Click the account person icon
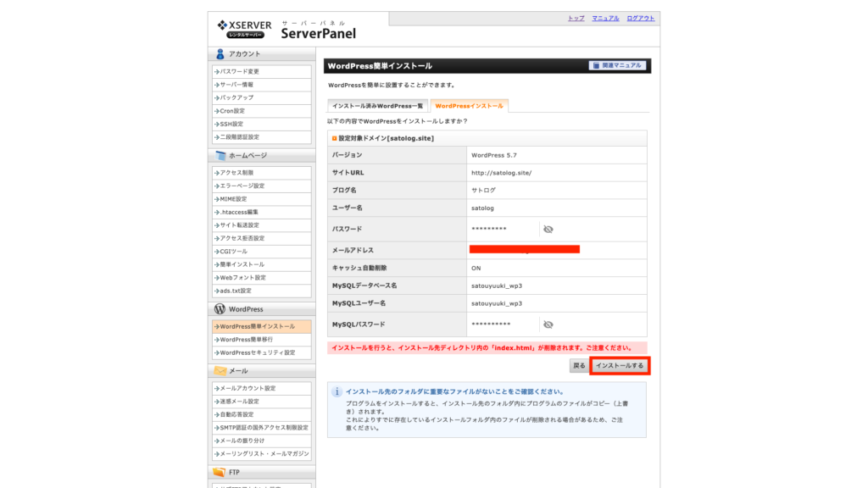 tap(220, 53)
